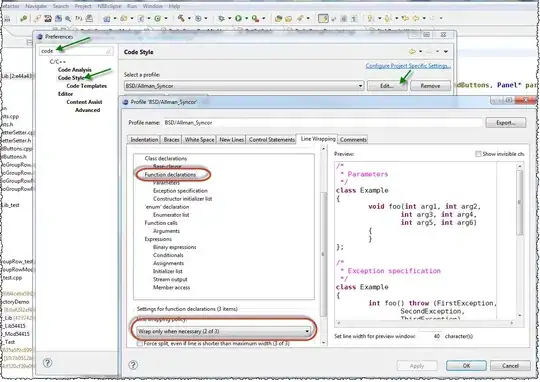Viewport: 540px width, 382px height.
Task: Click the preview pane vertical scrollbar
Action: coord(520,240)
